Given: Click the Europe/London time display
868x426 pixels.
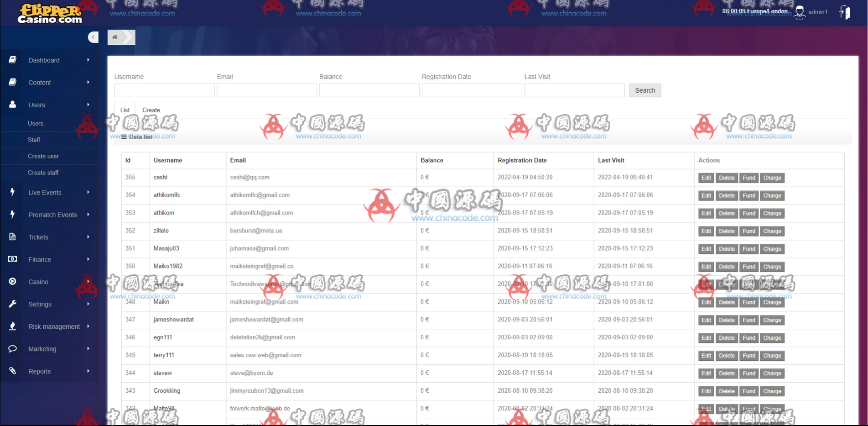Looking at the screenshot, I should pos(755,11).
